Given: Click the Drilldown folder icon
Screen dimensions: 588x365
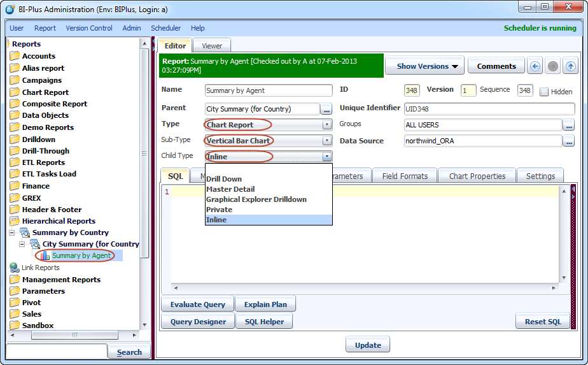Looking at the screenshot, I should click(x=15, y=139).
